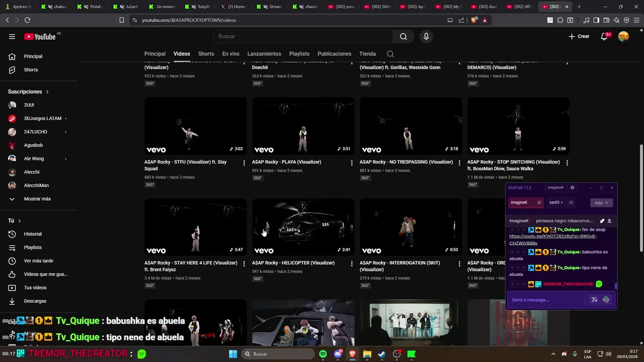Open KickTalk chatters user icon

click(x=609, y=221)
